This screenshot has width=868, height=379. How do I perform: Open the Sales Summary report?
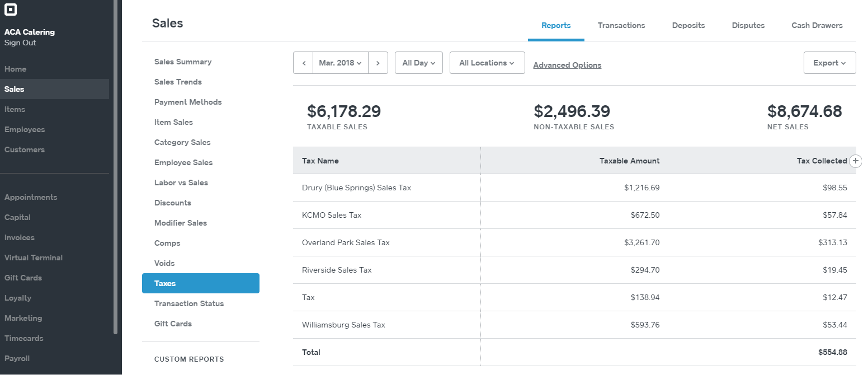(x=183, y=62)
